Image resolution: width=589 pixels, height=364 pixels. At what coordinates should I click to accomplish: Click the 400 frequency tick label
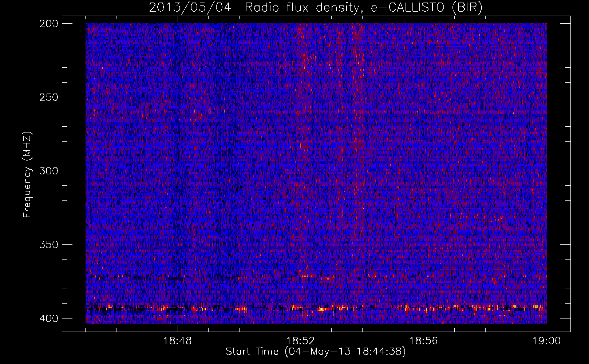pos(49,318)
